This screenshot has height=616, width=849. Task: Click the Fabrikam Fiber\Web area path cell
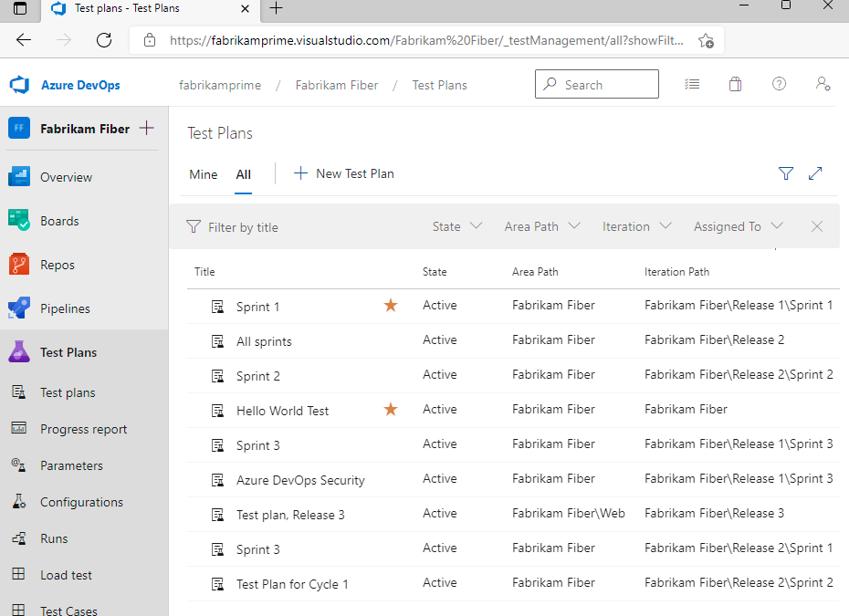(569, 513)
